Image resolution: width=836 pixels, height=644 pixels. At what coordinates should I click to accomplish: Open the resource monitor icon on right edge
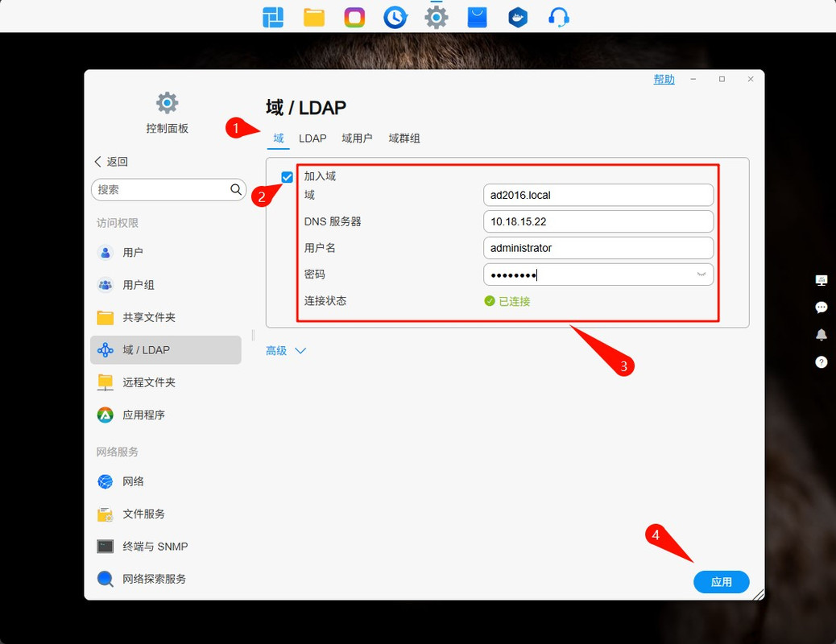coord(821,280)
